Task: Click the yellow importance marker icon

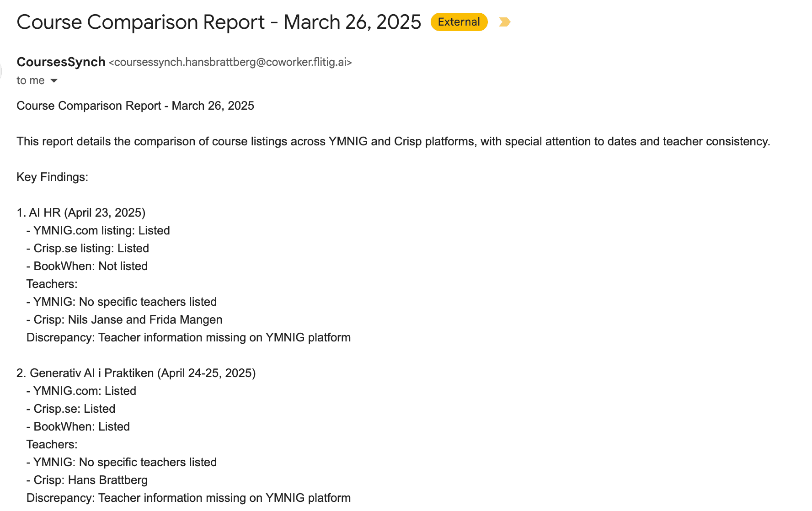Action: 504,22
